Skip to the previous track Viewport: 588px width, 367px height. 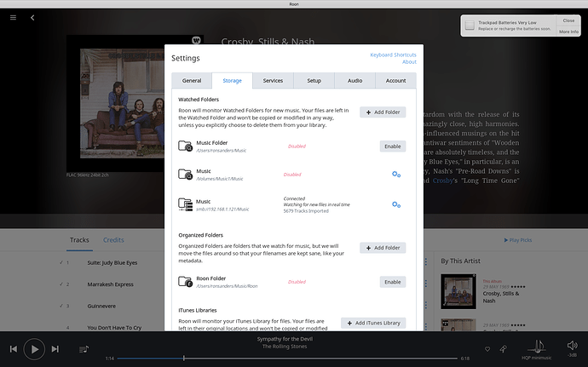point(14,349)
